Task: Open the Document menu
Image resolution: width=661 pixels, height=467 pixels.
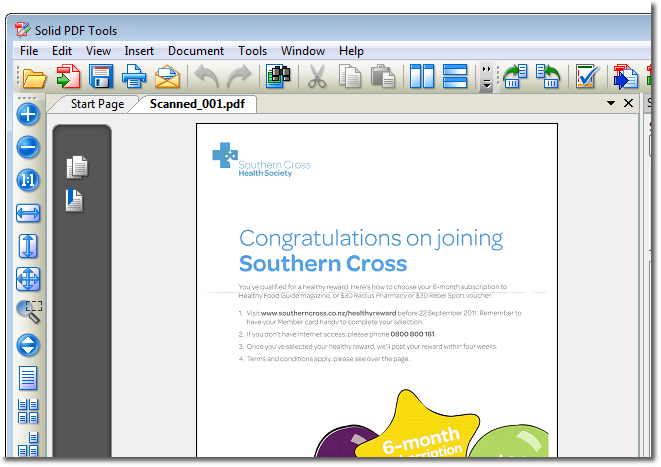Action: pyautogui.click(x=196, y=51)
